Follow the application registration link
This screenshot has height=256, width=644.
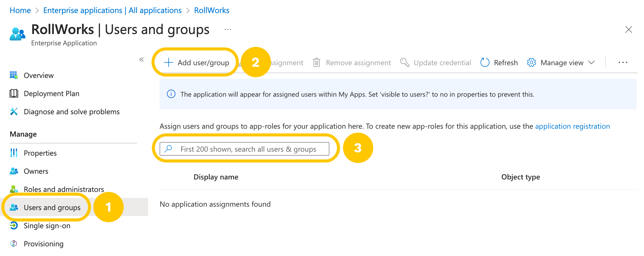572,126
